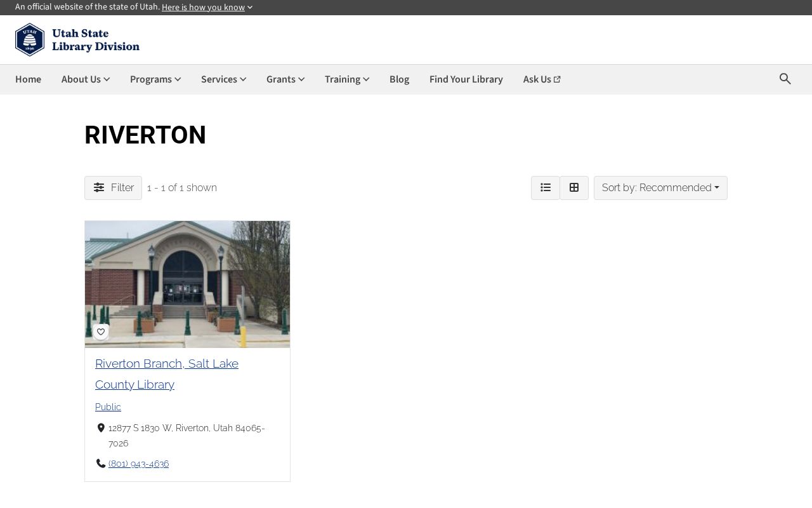Open Riverton Branch, Salt Lake County Library link
The width and height of the screenshot is (812, 508).
167,374
